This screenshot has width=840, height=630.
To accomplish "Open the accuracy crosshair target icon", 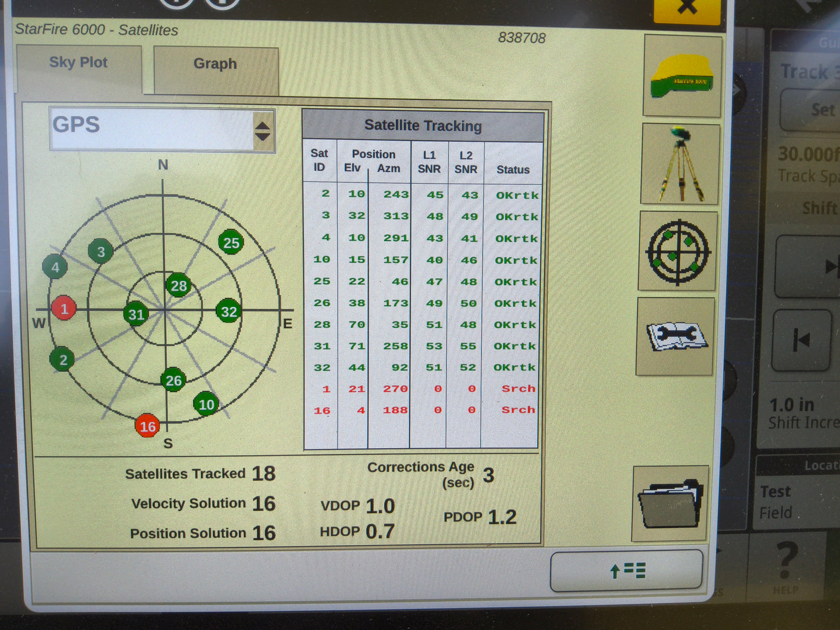I will pos(678,251).
